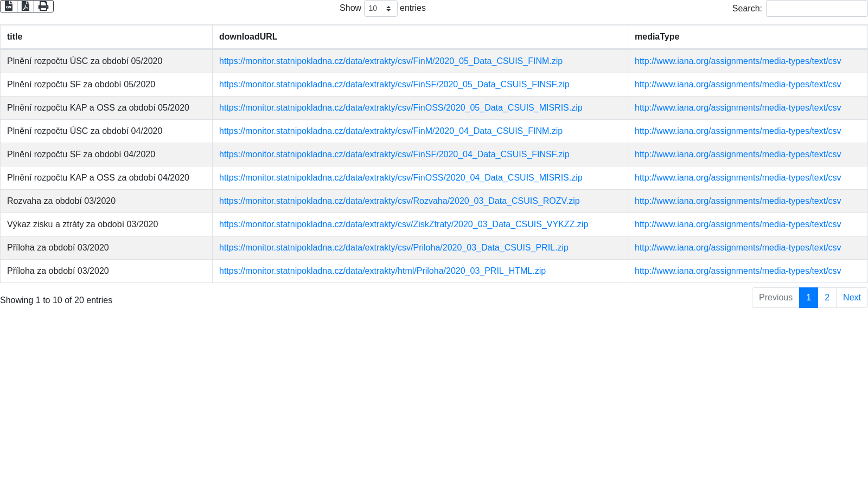Open mediaType link in the Rozvaha row

click(x=737, y=201)
